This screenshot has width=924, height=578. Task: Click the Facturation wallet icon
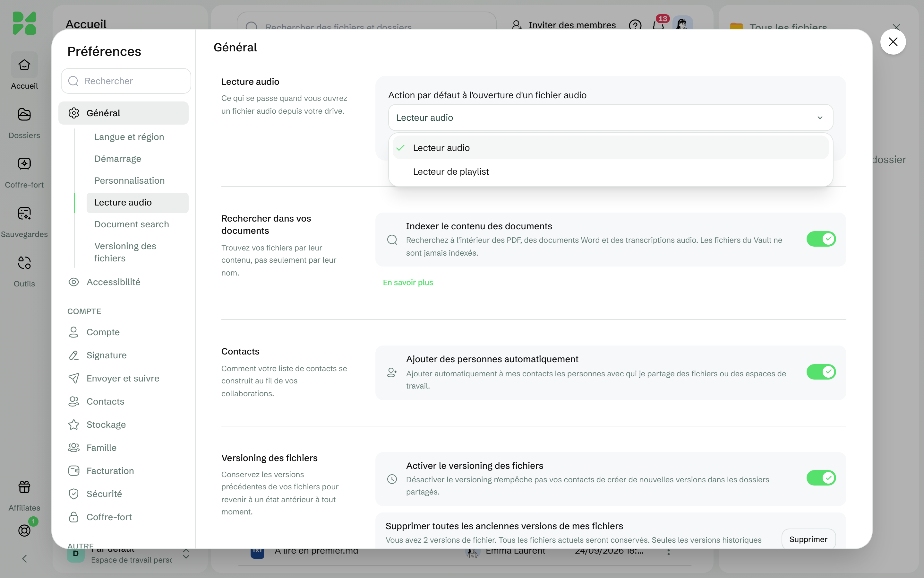point(74,470)
